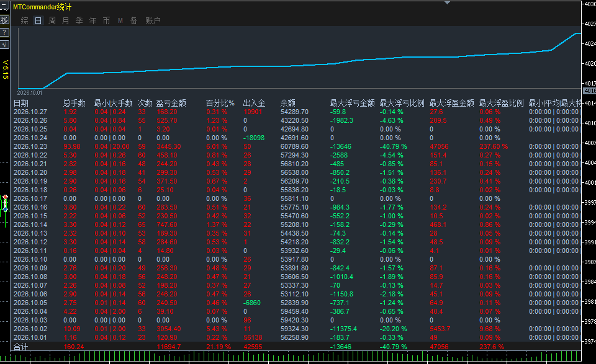The width and height of the screenshot is (596, 364).
Task: Click the 2026.10.14 date cell
Action: coord(30,224)
